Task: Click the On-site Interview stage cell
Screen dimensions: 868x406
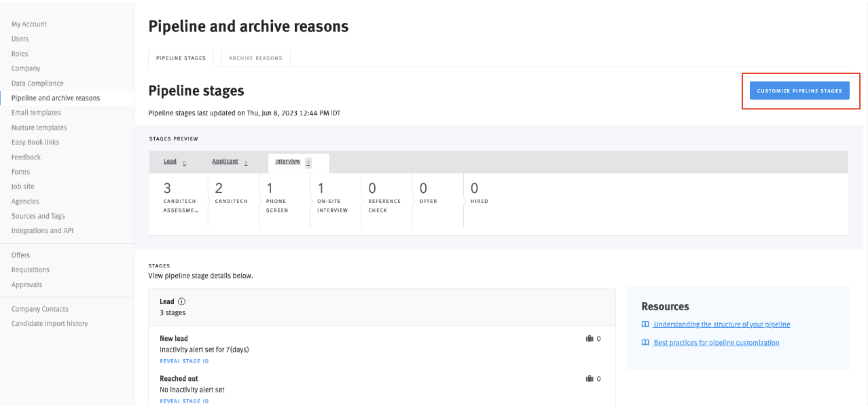Action: tap(334, 200)
